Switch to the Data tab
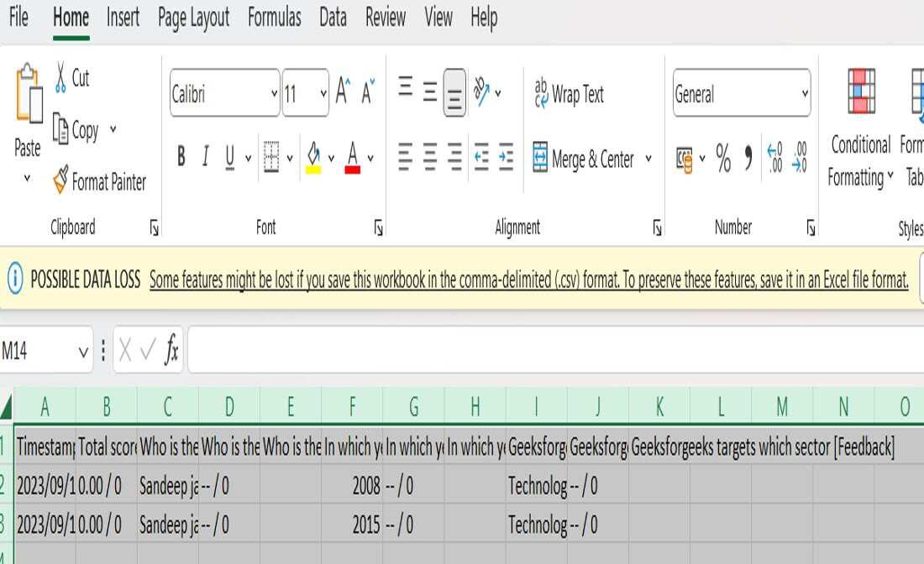Viewport: 924px width, 564px height. (333, 17)
